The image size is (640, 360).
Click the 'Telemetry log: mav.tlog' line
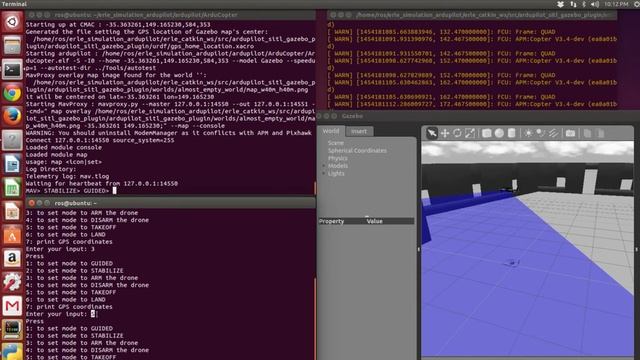coord(67,176)
